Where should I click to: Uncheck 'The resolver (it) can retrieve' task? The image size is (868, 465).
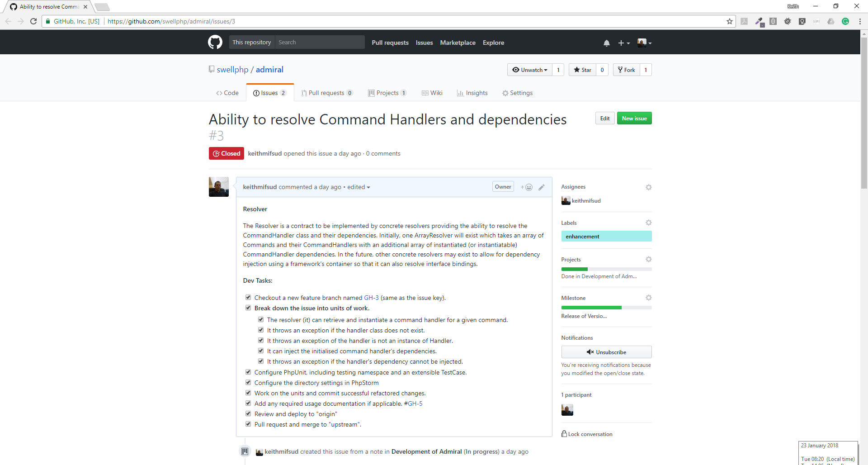(x=261, y=319)
